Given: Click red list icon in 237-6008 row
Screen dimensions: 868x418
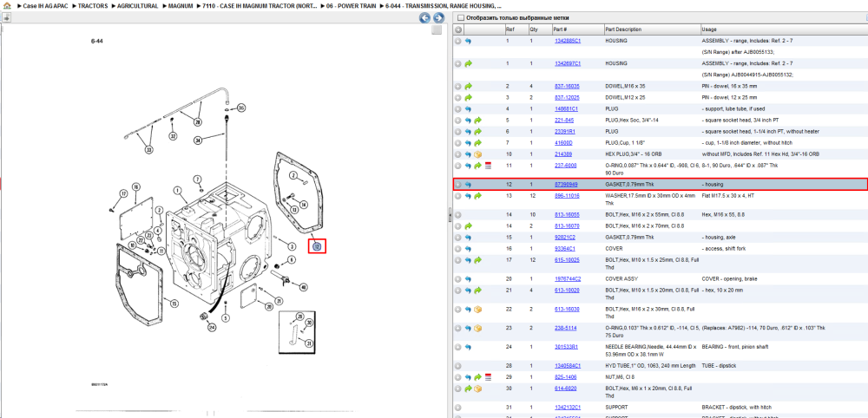Looking at the screenshot, I should pyautogui.click(x=488, y=165).
